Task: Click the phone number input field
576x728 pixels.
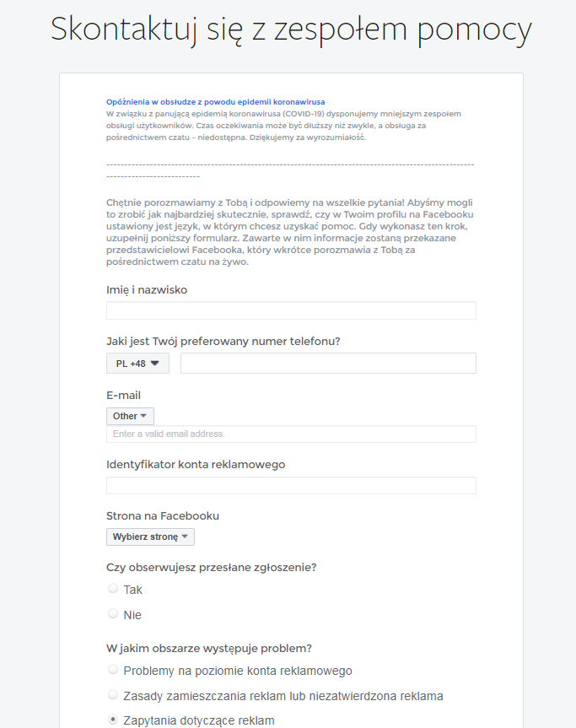Action: (328, 363)
